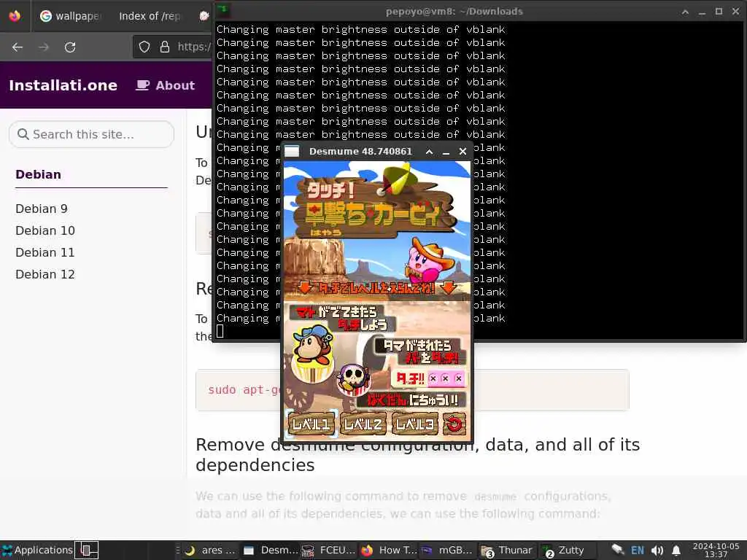Screen dimensions: 747x560
Task: Open the volume speaker tray icon
Action: click(x=657, y=550)
